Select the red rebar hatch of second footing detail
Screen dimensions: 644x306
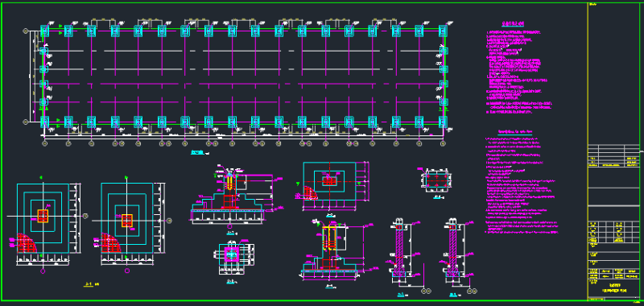pos(111,243)
